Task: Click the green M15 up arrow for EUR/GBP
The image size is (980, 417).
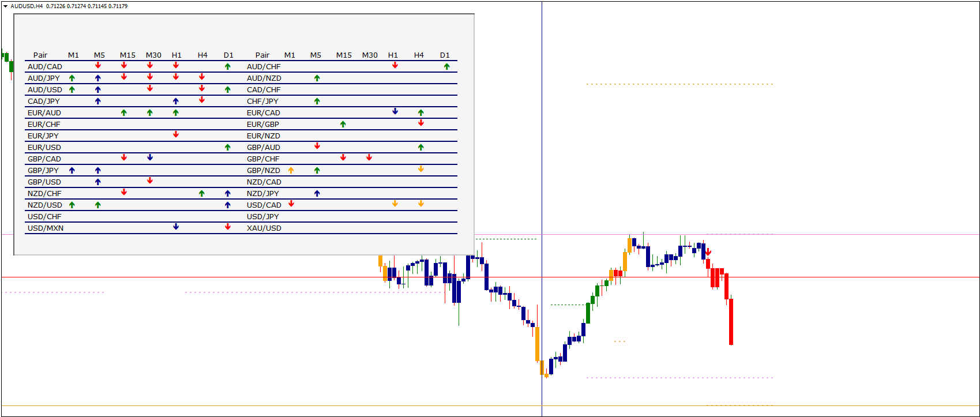Action: tap(343, 124)
